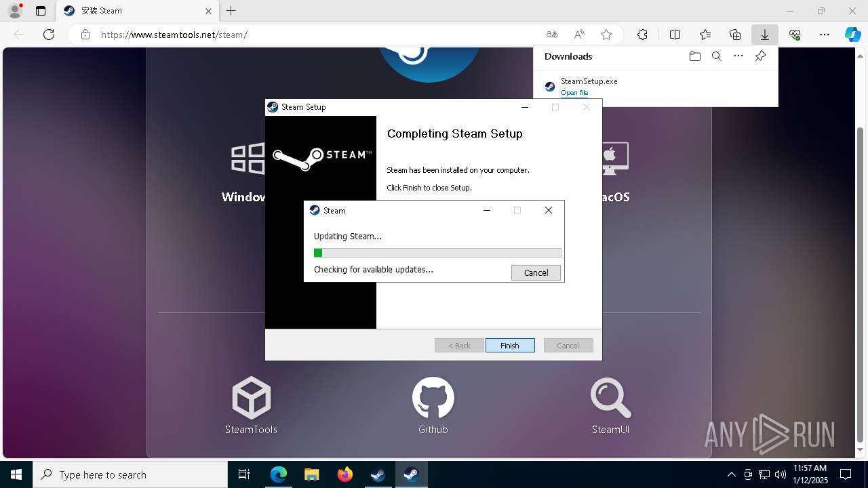868x488 pixels.
Task: Open Edge Settings and more menu
Action: pyautogui.click(x=825, y=35)
